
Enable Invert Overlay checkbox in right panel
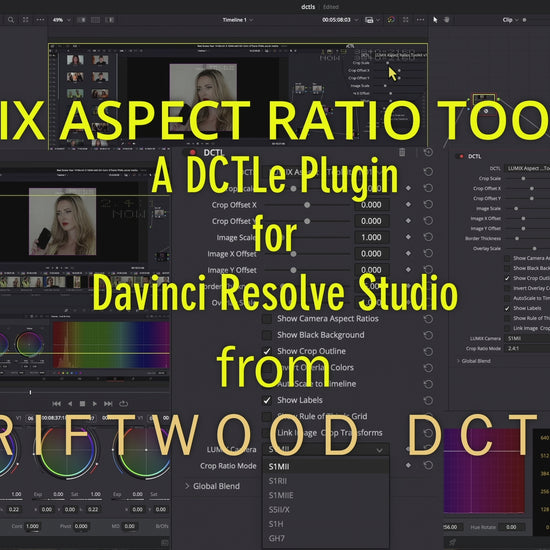click(507, 288)
